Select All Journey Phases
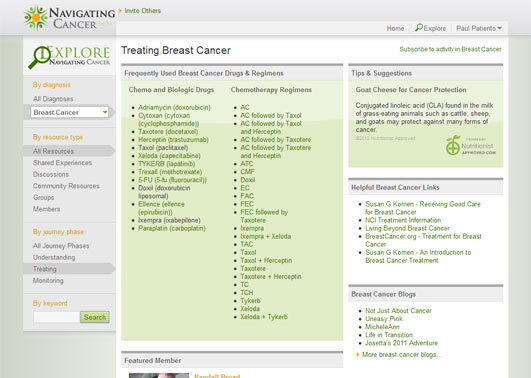 61,246
